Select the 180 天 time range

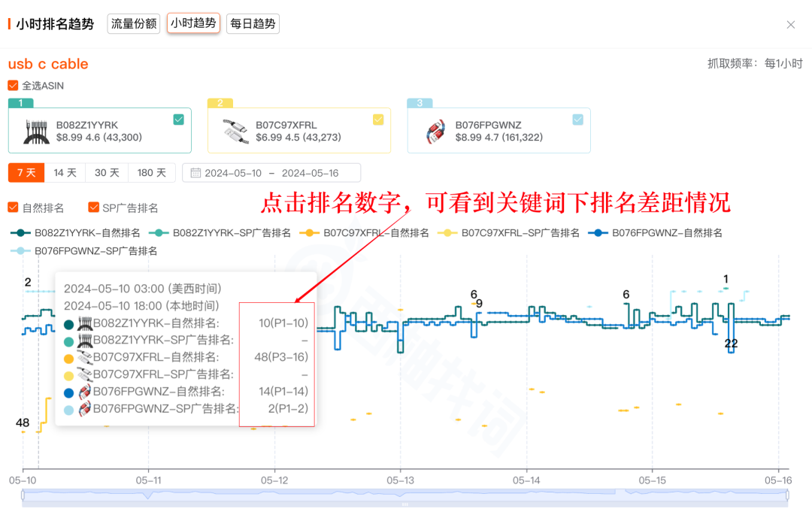(x=152, y=172)
